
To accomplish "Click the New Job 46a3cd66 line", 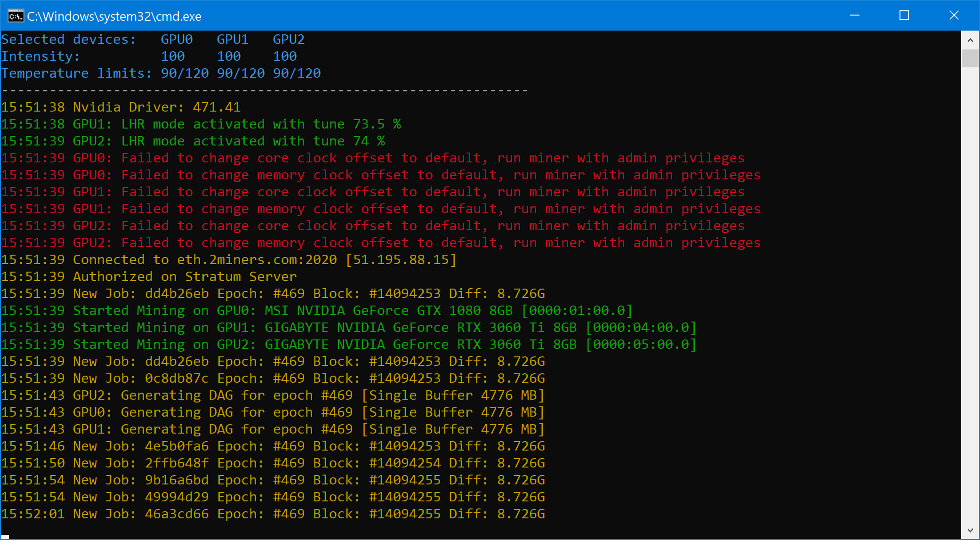I will [x=273, y=514].
